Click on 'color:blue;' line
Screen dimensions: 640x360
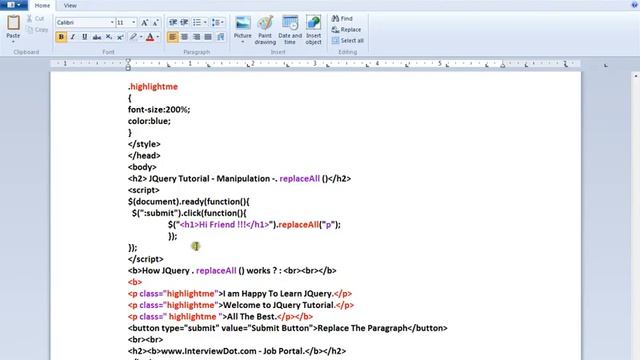click(x=149, y=121)
